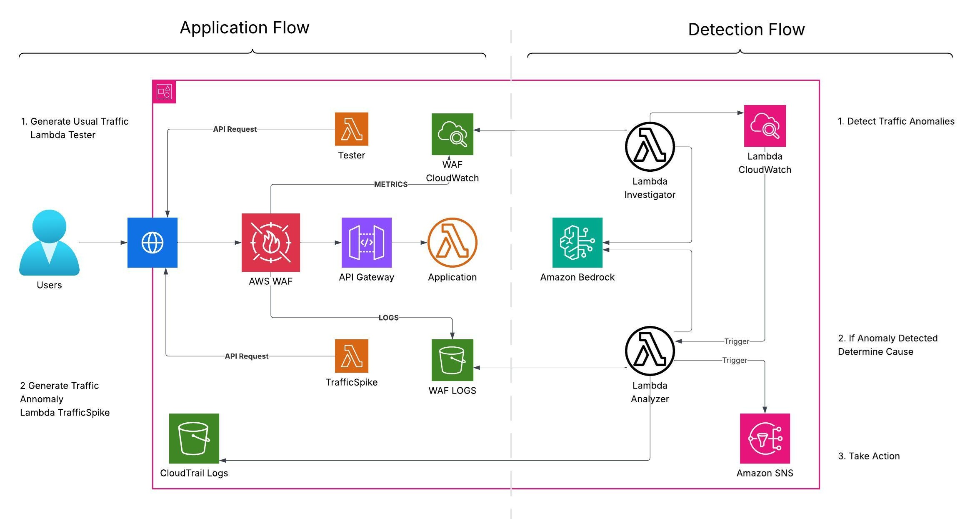Click the METRICS arrow label
The image size is (980, 519).
[390, 184]
